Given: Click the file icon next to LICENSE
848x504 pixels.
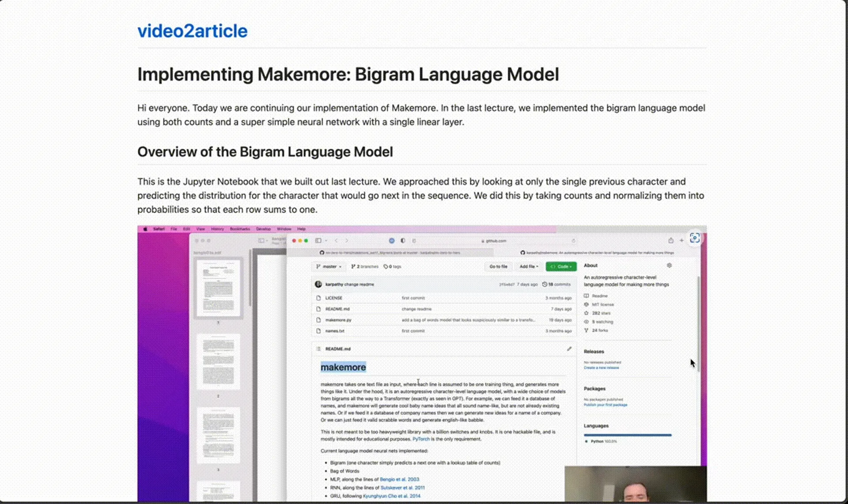Looking at the screenshot, I should (x=318, y=298).
